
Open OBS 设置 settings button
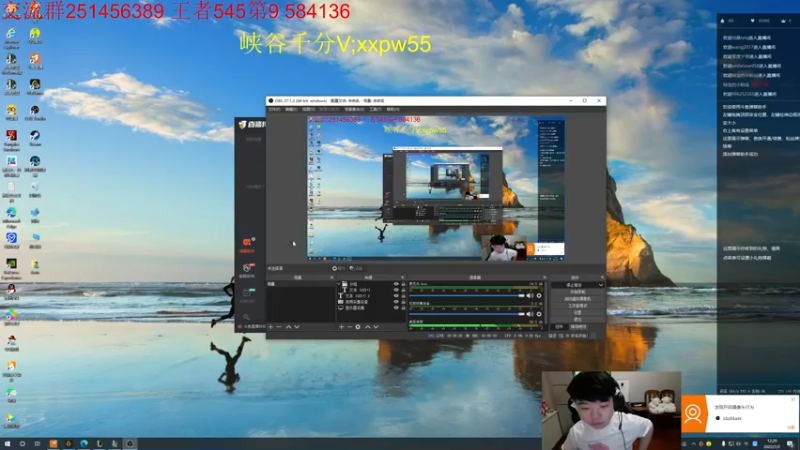click(578, 312)
